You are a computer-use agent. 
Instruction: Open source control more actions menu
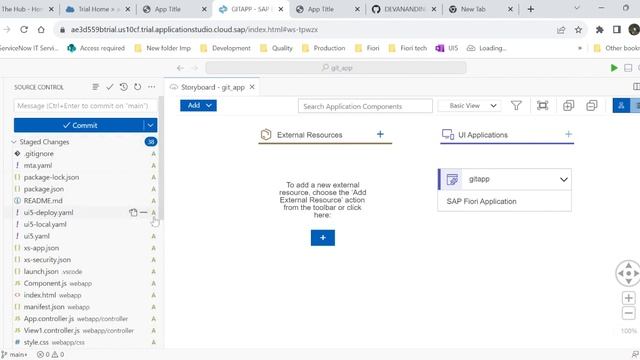click(x=151, y=87)
